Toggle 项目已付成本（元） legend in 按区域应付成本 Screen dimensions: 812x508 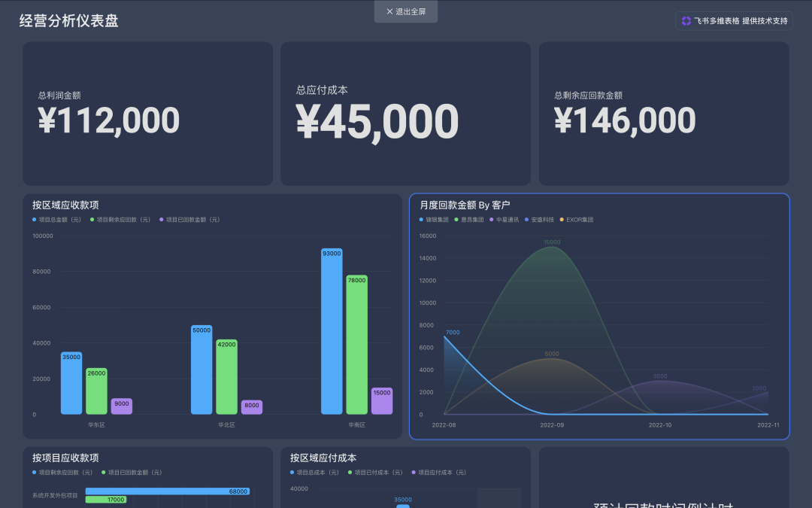[x=375, y=473]
